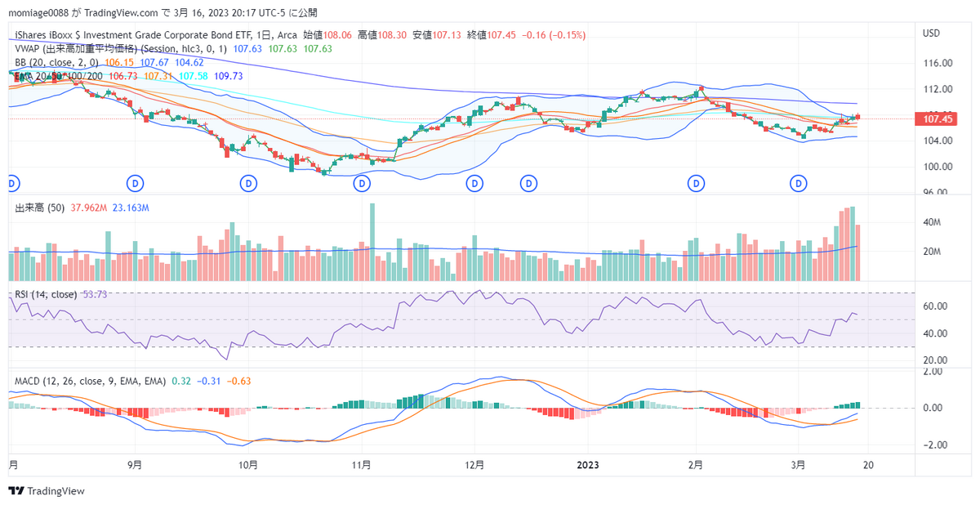
Task: Click the high price value 108.30
Action: click(x=391, y=36)
